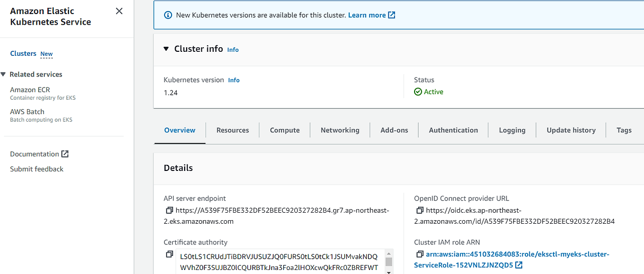
Task: Select the Networking tab
Action: [340, 130]
